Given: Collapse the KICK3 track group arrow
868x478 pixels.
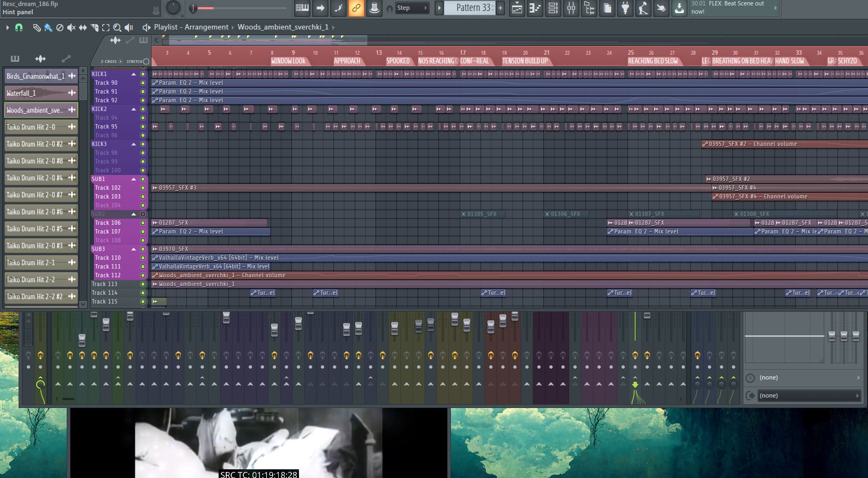Looking at the screenshot, I should [x=133, y=144].
